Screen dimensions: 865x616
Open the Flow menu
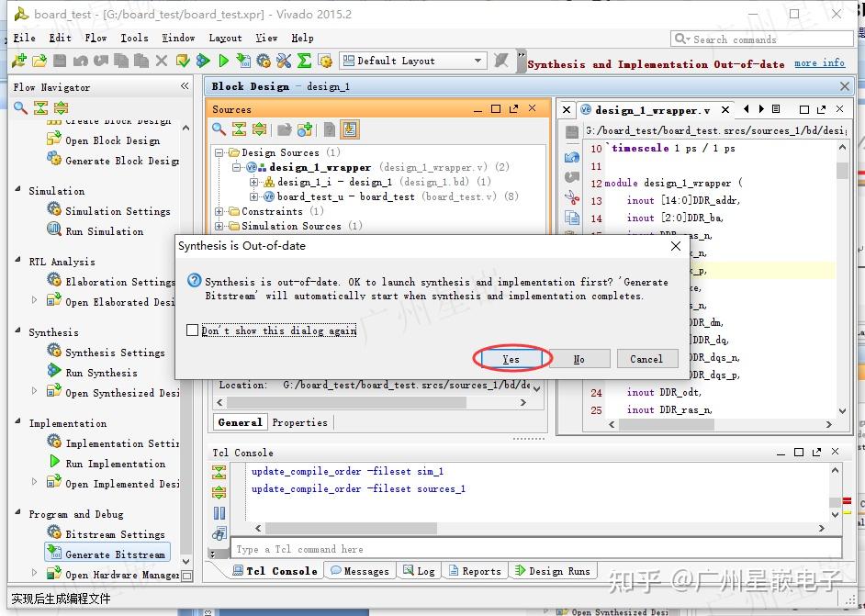point(95,38)
